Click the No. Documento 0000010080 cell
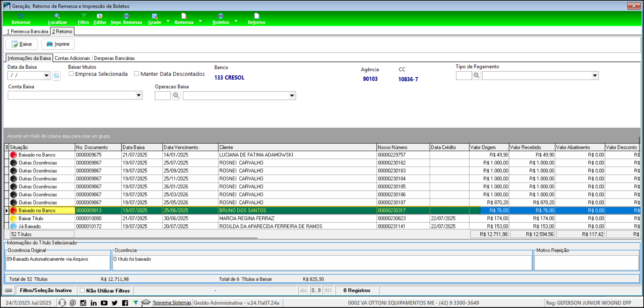644x308 pixels. 98,218
